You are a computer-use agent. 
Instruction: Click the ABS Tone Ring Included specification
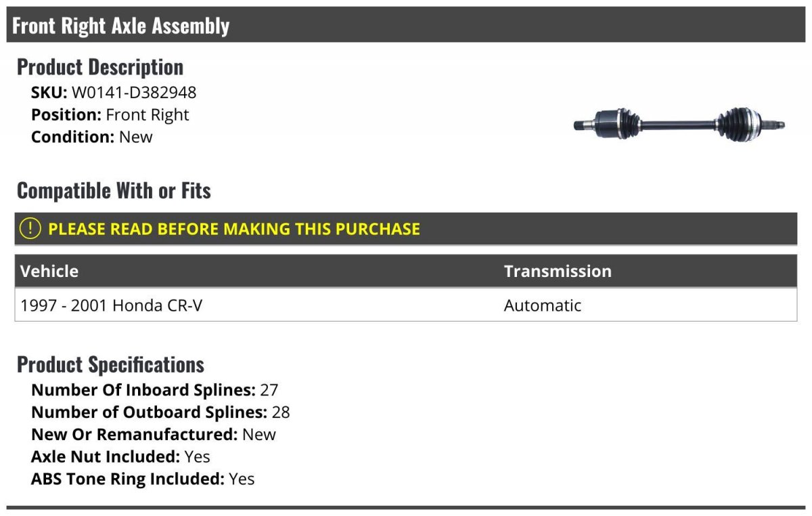[x=143, y=479]
